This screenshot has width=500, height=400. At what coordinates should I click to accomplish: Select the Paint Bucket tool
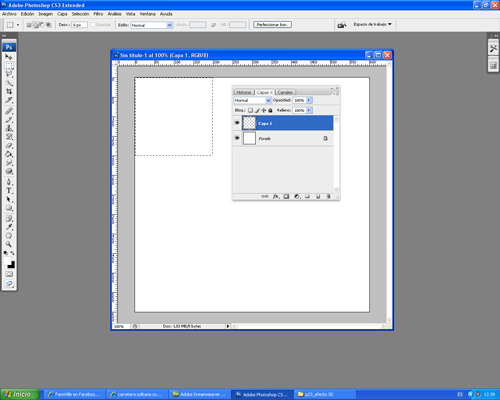[9, 154]
